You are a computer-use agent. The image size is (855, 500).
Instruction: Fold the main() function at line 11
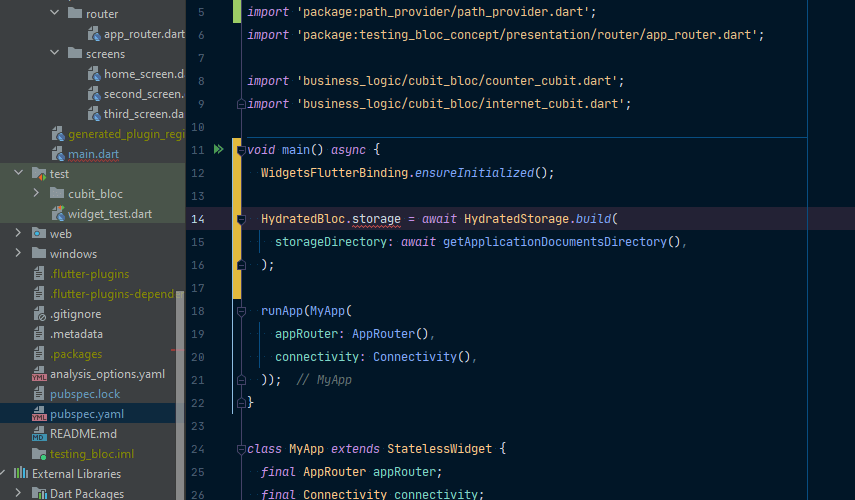[241, 150]
